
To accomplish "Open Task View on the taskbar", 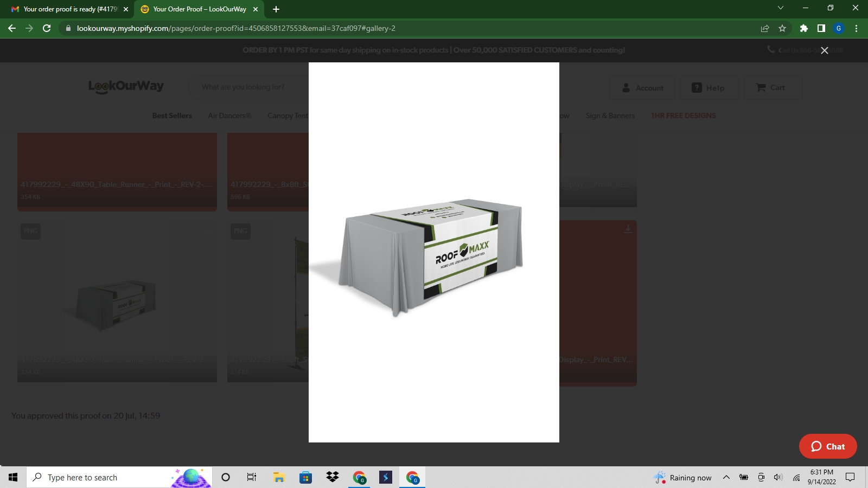I will (251, 477).
